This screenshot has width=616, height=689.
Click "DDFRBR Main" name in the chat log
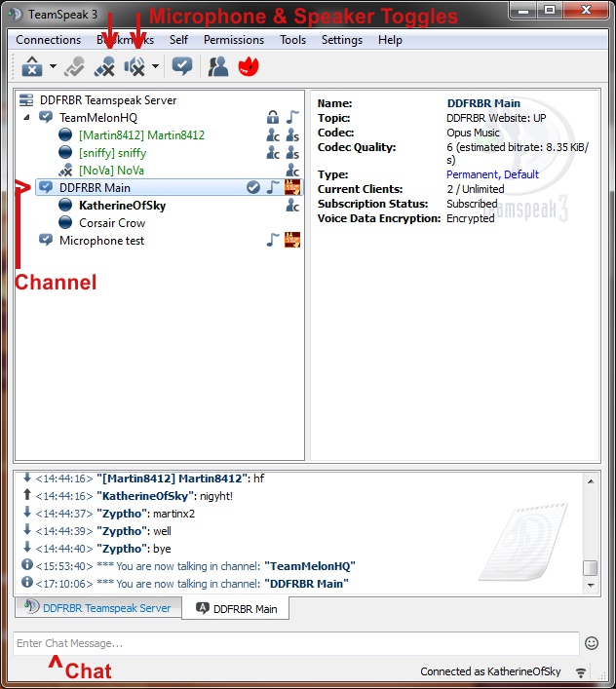(x=306, y=584)
